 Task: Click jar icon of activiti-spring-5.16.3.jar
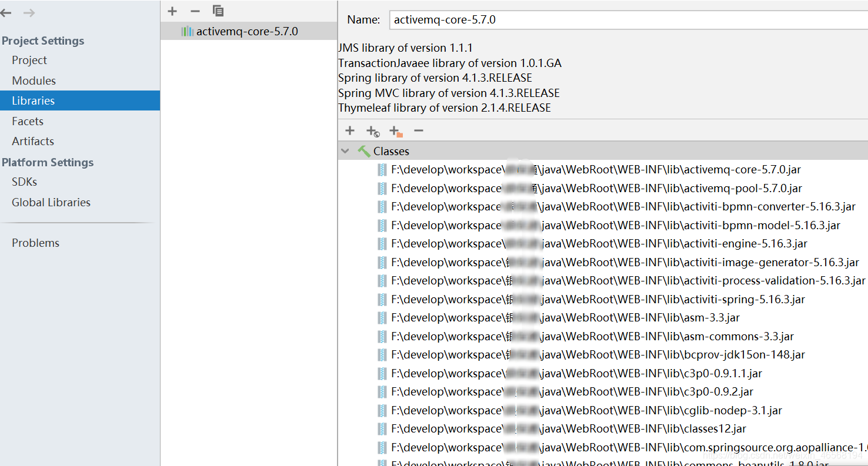[383, 300]
